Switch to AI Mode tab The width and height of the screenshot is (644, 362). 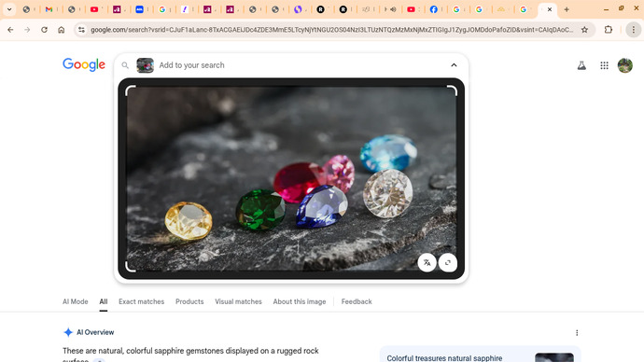[76, 301]
